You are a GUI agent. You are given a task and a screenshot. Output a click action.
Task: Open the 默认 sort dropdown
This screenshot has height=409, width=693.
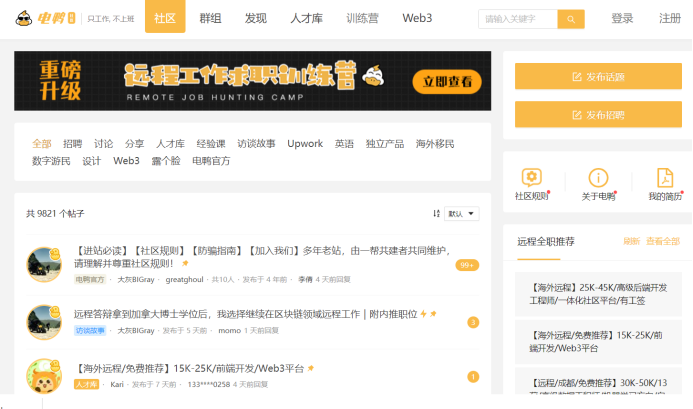click(461, 214)
